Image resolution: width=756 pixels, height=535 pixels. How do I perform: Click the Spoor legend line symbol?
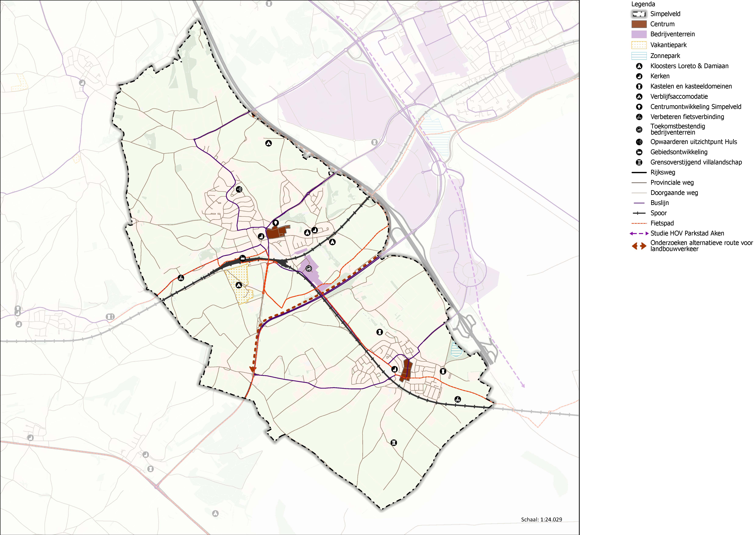coord(639,213)
